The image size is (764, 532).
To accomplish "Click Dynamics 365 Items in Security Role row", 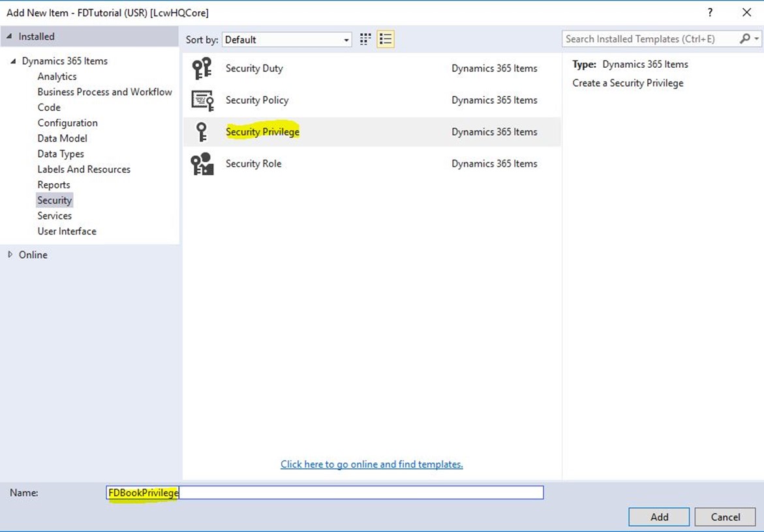I will [495, 164].
